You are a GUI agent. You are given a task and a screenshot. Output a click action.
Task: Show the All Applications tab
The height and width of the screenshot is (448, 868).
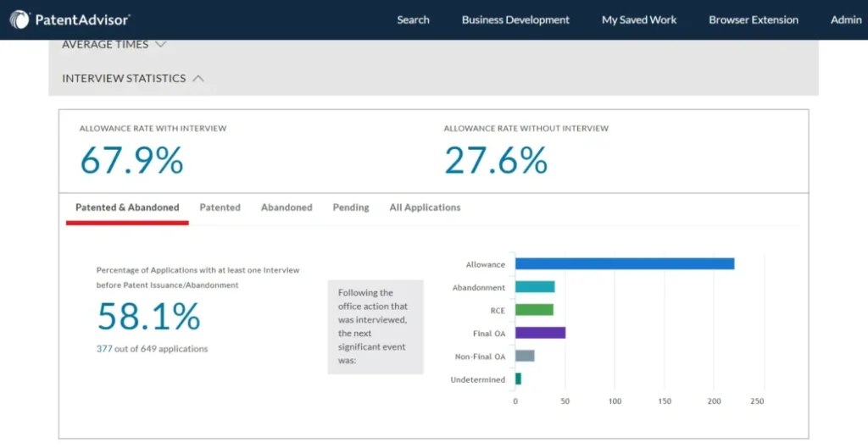pyautogui.click(x=425, y=207)
